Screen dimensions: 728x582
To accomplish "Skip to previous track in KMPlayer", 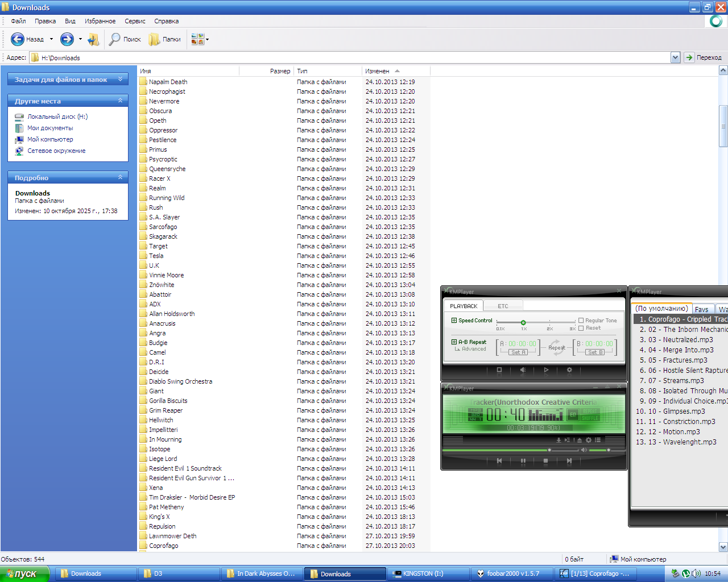I will pos(499,461).
